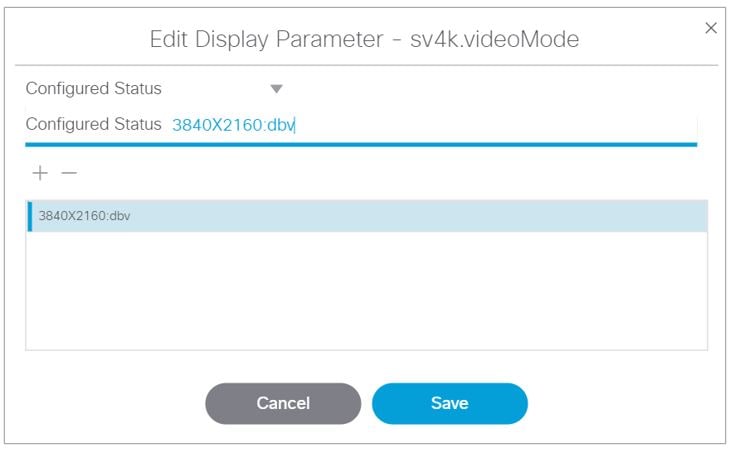Click the blue marker on the selected list row
731x453 pixels.
30,216
